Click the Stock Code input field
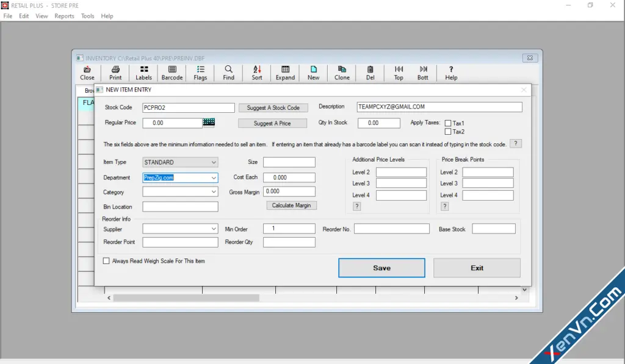The height and width of the screenshot is (364, 625). (x=189, y=107)
